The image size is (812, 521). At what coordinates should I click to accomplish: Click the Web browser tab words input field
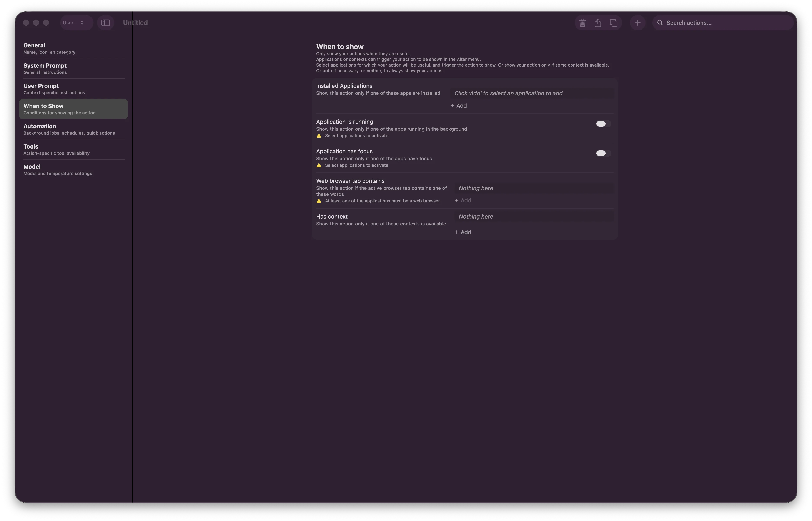click(534, 188)
